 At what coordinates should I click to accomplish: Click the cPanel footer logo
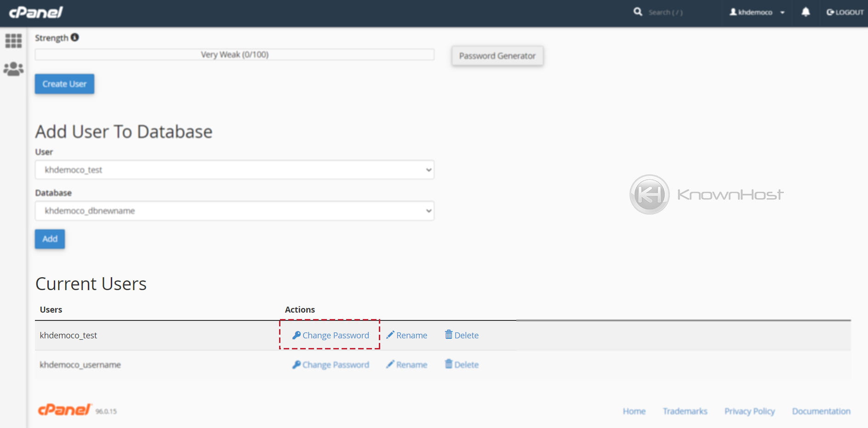[x=64, y=410]
